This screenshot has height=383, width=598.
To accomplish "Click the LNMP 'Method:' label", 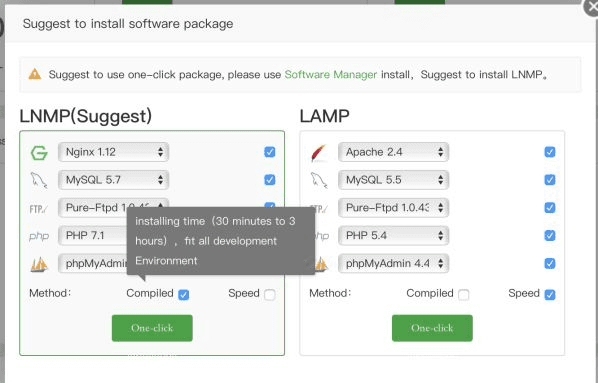I will tap(50, 293).
